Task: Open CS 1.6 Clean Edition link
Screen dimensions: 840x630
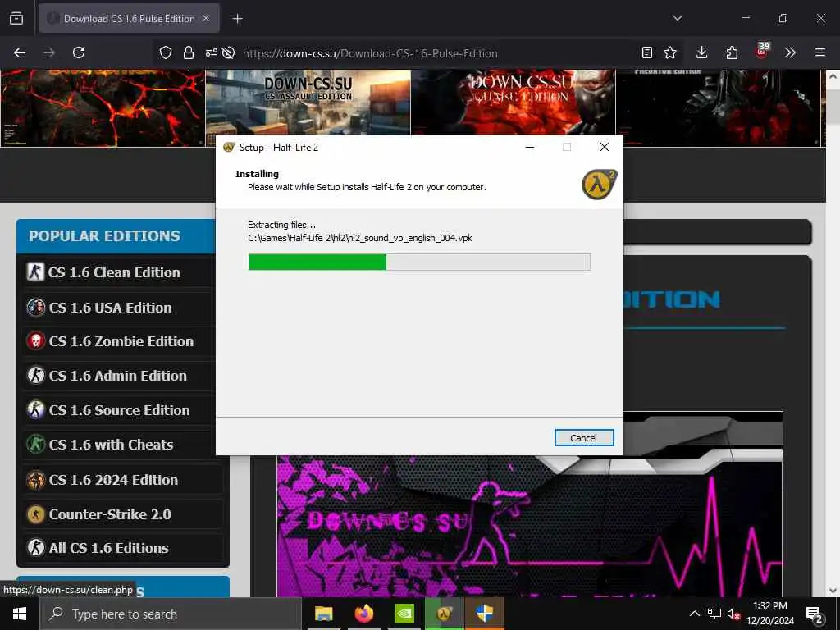Action: (x=113, y=272)
